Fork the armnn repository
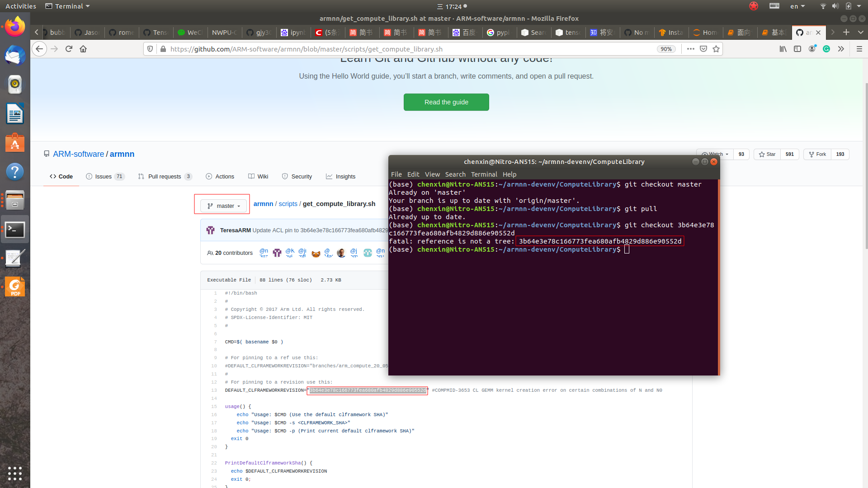The image size is (868, 488). tap(817, 154)
